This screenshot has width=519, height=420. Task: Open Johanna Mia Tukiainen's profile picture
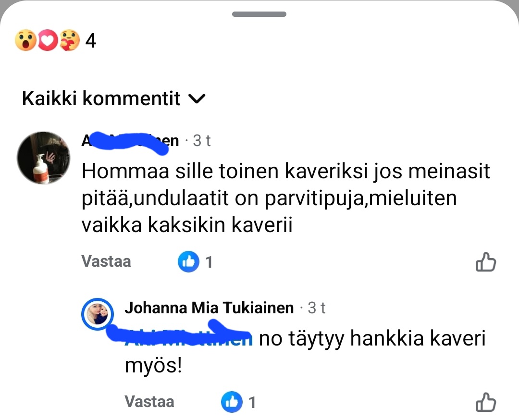click(98, 314)
